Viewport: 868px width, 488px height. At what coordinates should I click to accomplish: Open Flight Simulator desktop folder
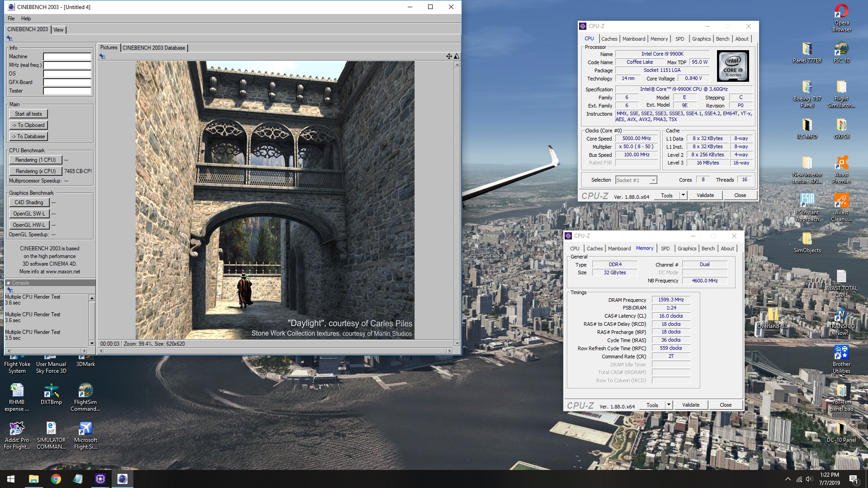[x=841, y=94]
